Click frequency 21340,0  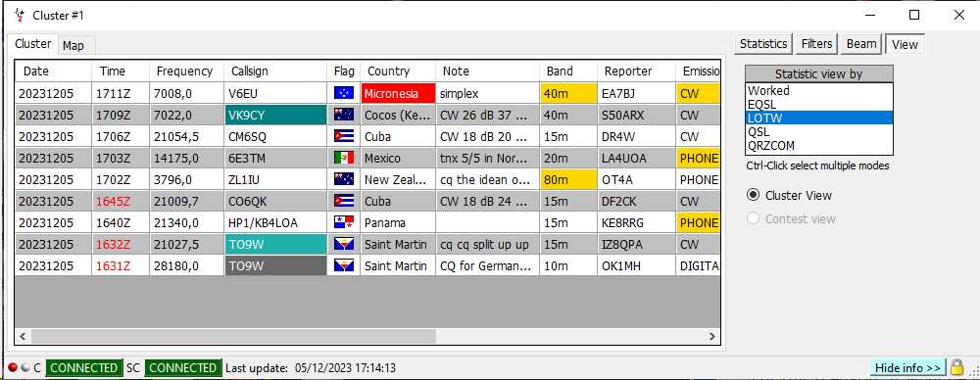(x=186, y=222)
